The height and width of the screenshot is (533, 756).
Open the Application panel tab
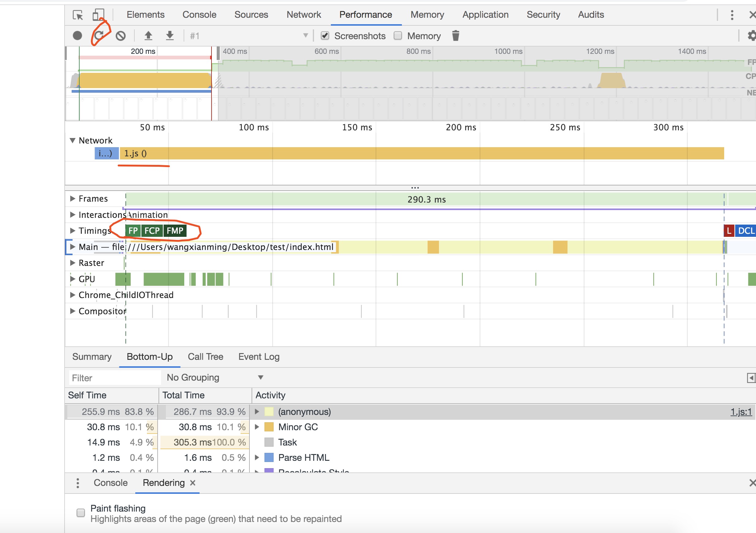point(485,15)
